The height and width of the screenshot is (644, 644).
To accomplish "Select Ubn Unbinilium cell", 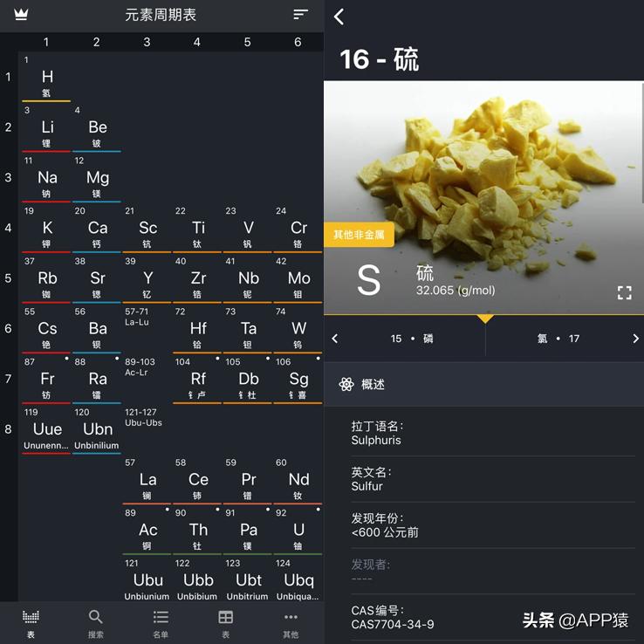I will [x=97, y=429].
